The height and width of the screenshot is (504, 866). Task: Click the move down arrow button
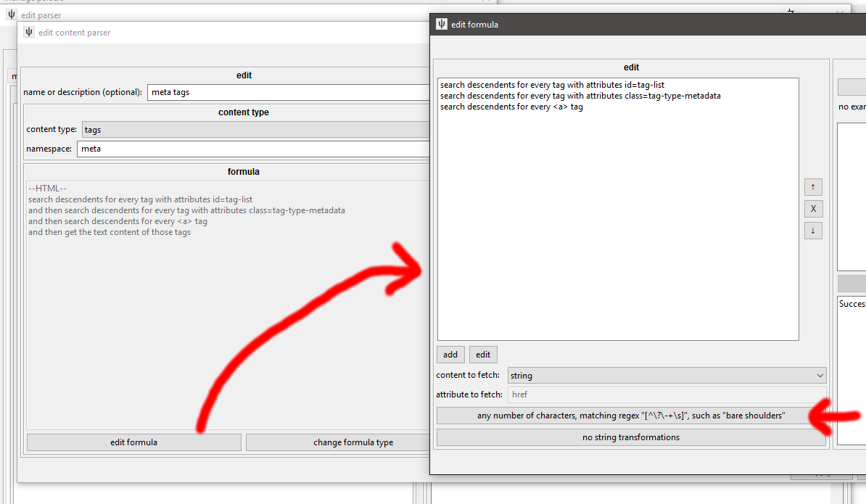click(x=813, y=231)
